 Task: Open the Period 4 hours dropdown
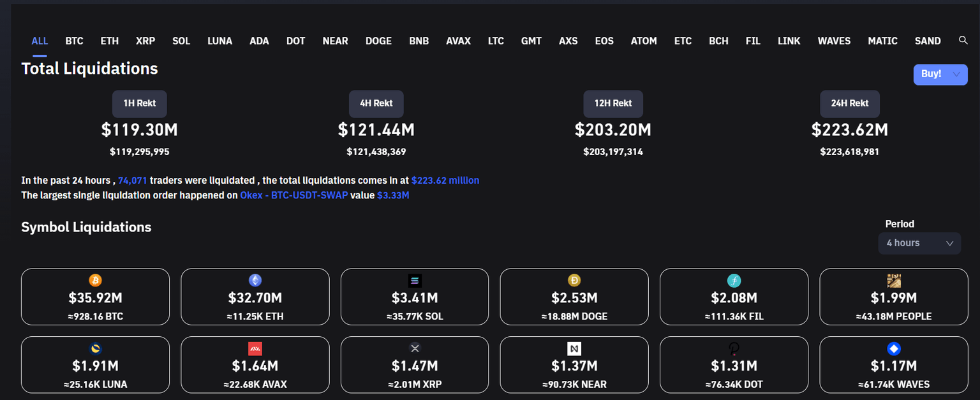pyautogui.click(x=919, y=243)
